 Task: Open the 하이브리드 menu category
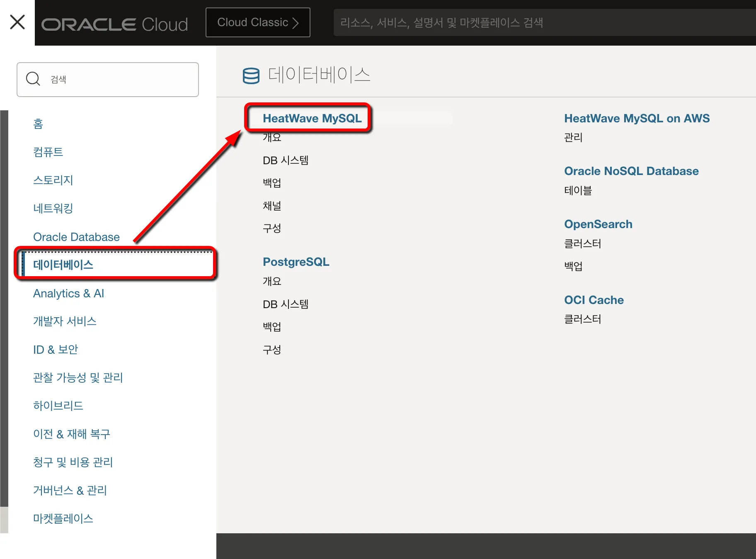pos(58,406)
